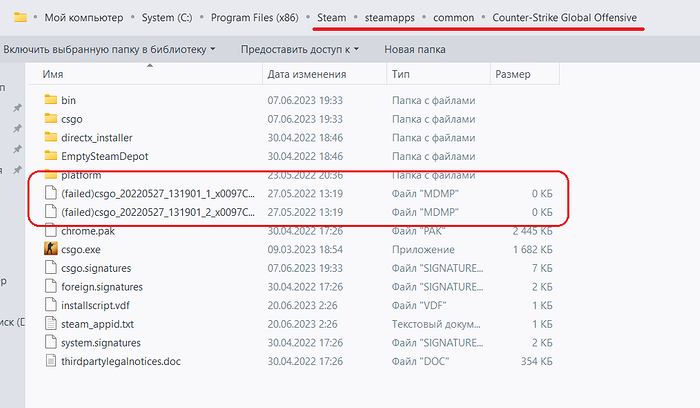Viewport: 700px width, 408px height.
Task: Select the folder name 'EmptySteamDepot'
Action: 104,156
